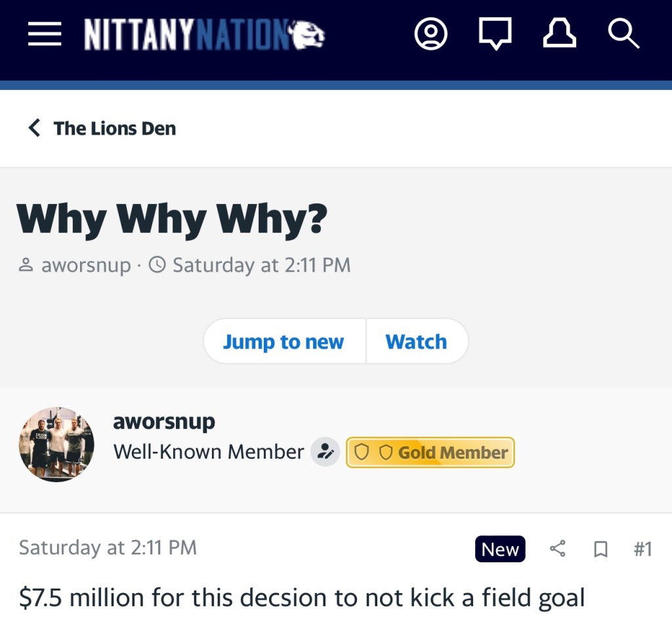Click thread starter name aworsnup under title
The height and width of the screenshot is (624, 672).
point(85,265)
